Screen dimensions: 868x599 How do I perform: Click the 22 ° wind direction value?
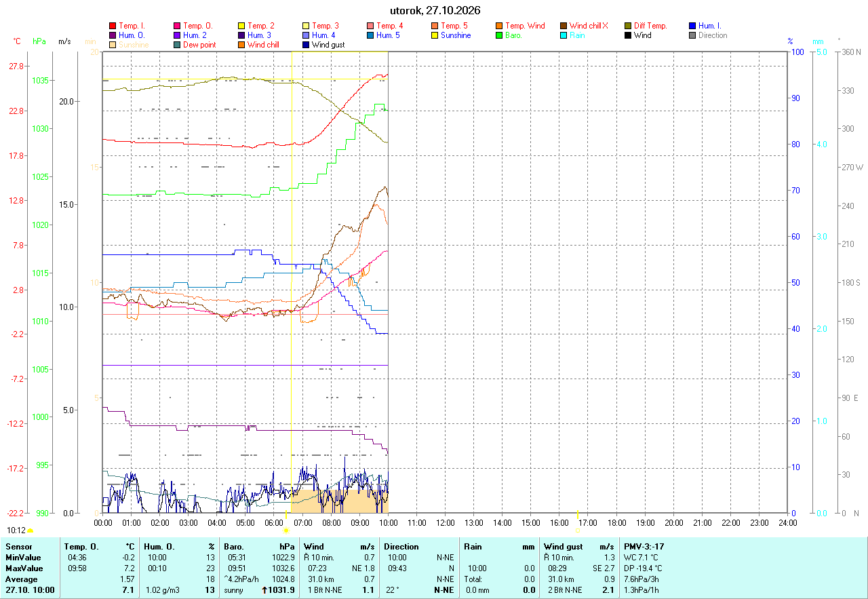click(x=393, y=590)
